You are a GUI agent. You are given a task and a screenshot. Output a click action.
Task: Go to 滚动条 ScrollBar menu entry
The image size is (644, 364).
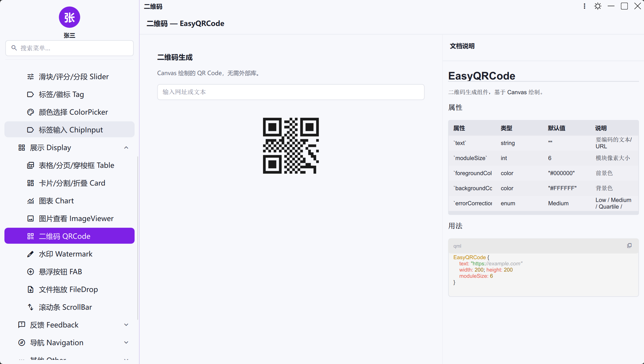(69, 307)
